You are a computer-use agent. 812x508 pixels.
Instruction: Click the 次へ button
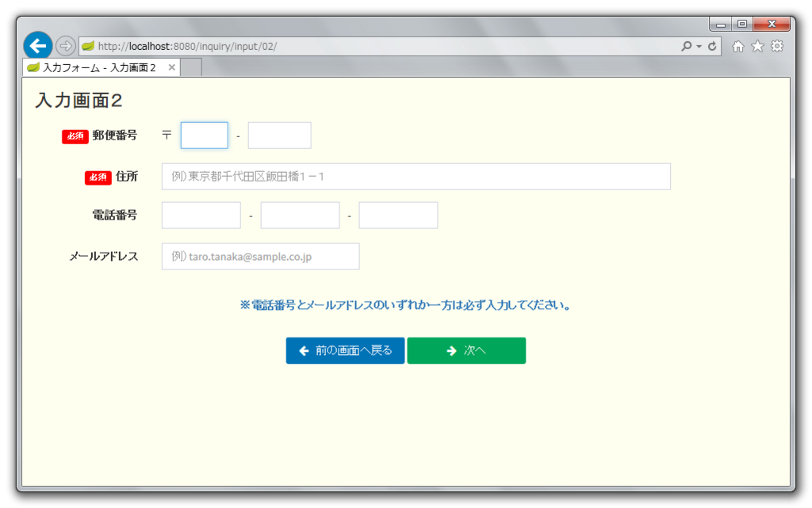coord(466,351)
